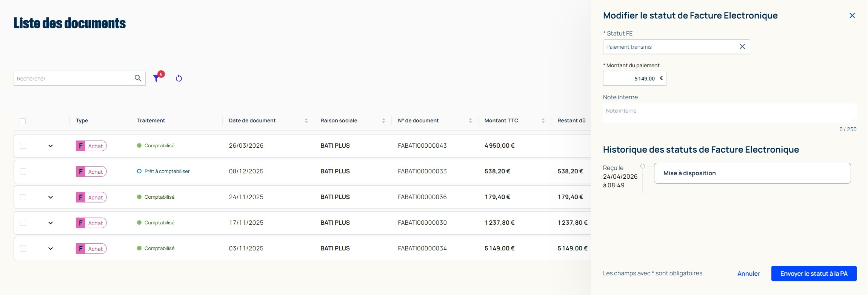Click the Montant TTC 179,40 € value
Viewport: 868px width, 295px height.
[497, 197]
